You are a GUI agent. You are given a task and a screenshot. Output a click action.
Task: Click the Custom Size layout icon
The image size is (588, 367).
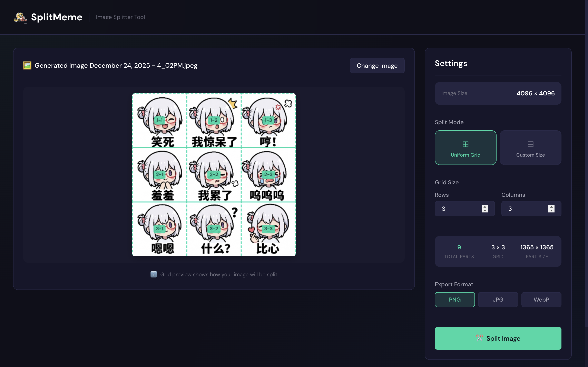(530, 144)
